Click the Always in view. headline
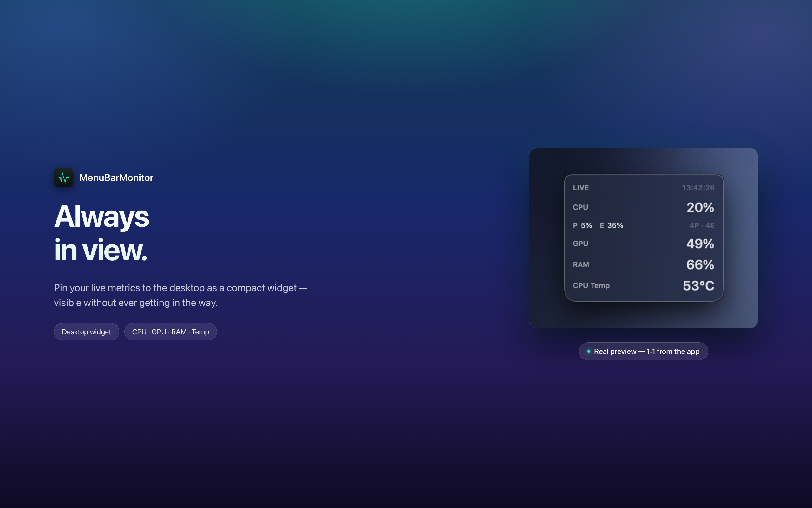Screen dimensions: 812x508 [101, 233]
